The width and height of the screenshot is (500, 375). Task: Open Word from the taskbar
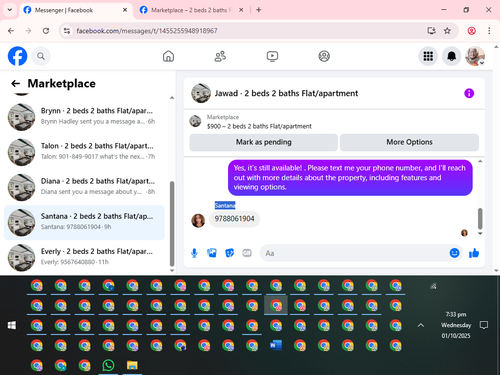tap(276, 345)
